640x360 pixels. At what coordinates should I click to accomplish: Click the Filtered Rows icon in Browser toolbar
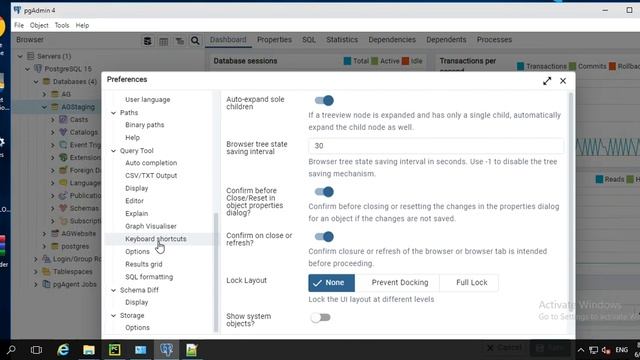click(x=180, y=41)
